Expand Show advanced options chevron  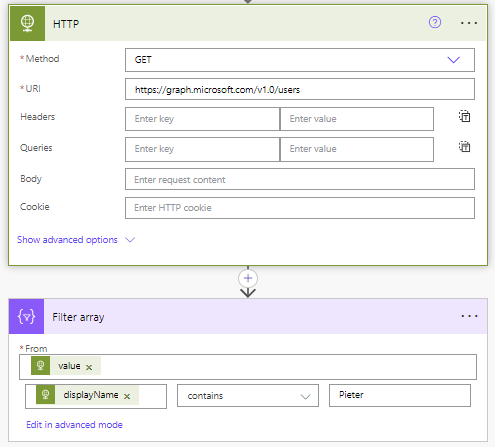point(130,240)
